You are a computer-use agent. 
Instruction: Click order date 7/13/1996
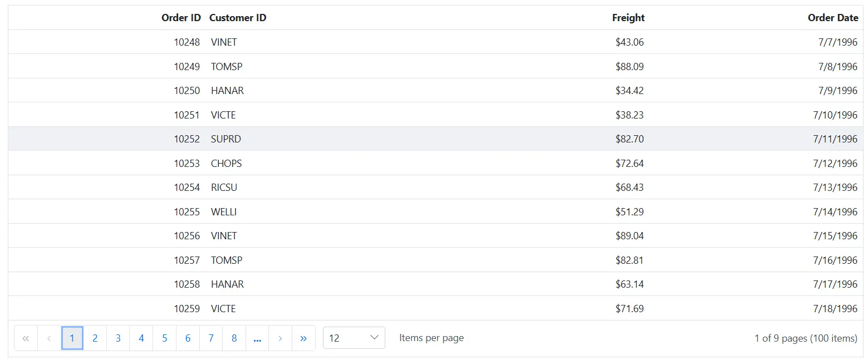coord(835,188)
